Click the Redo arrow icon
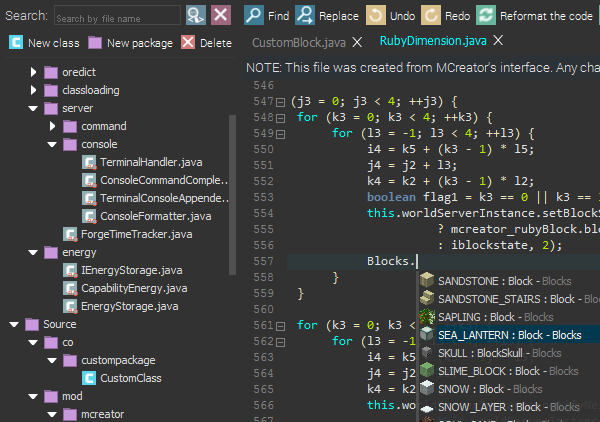 pos(431,15)
